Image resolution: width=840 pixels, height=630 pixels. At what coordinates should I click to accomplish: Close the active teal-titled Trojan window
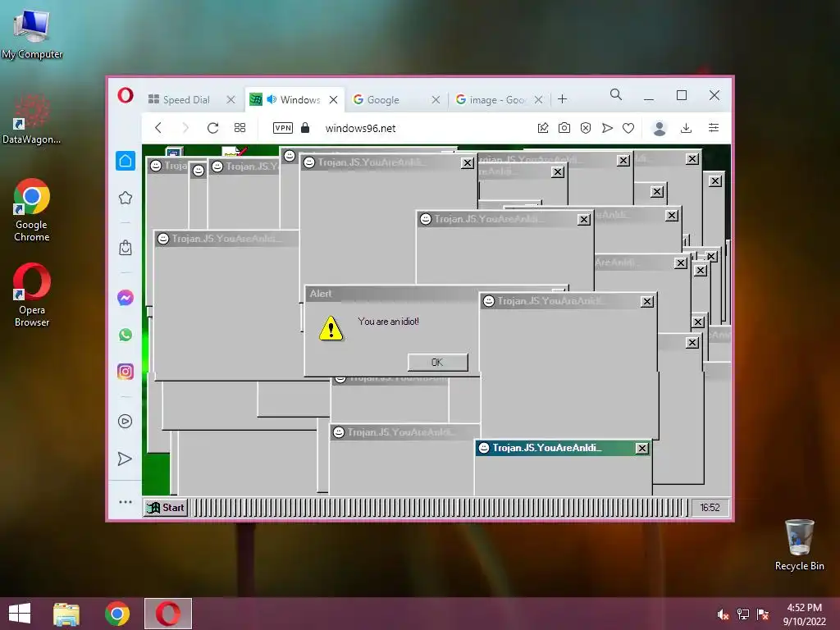pos(641,449)
